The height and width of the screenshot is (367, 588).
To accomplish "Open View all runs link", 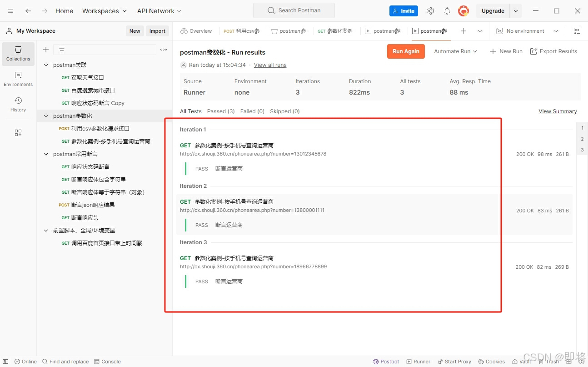I will click(270, 65).
